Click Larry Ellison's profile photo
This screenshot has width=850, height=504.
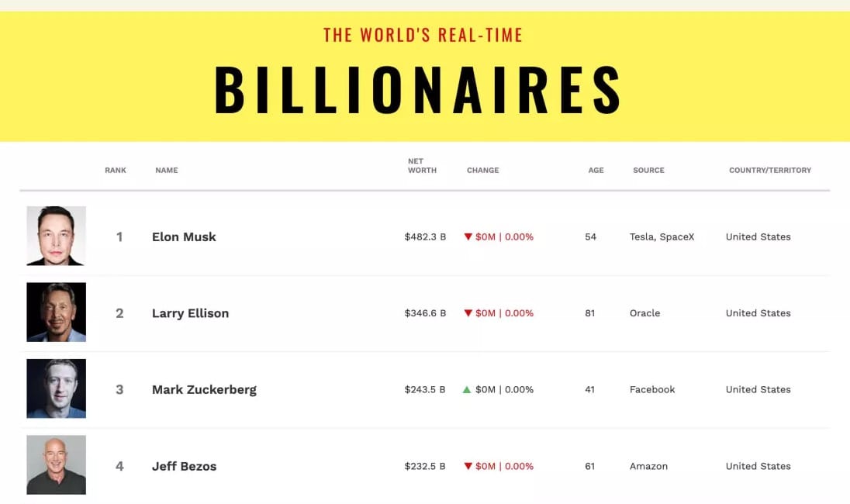[x=56, y=312]
